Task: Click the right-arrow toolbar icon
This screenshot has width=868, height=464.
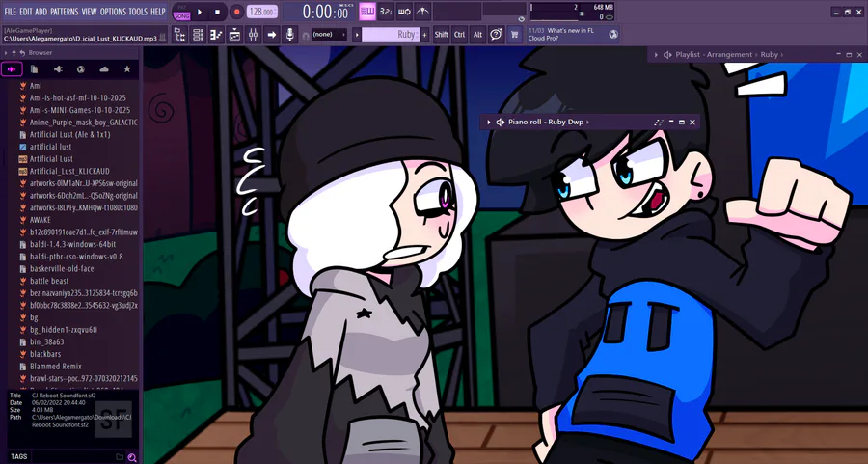Action: [271, 35]
